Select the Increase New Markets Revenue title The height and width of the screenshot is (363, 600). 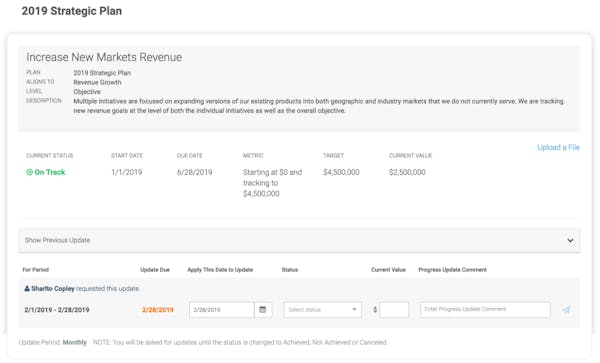point(104,57)
